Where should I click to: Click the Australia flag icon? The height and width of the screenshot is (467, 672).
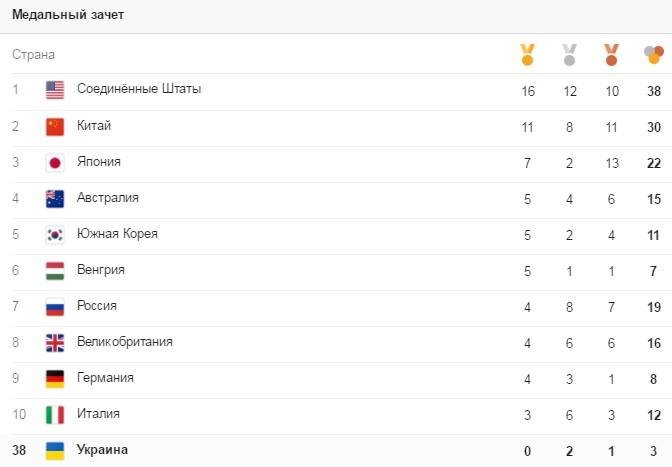click(55, 198)
